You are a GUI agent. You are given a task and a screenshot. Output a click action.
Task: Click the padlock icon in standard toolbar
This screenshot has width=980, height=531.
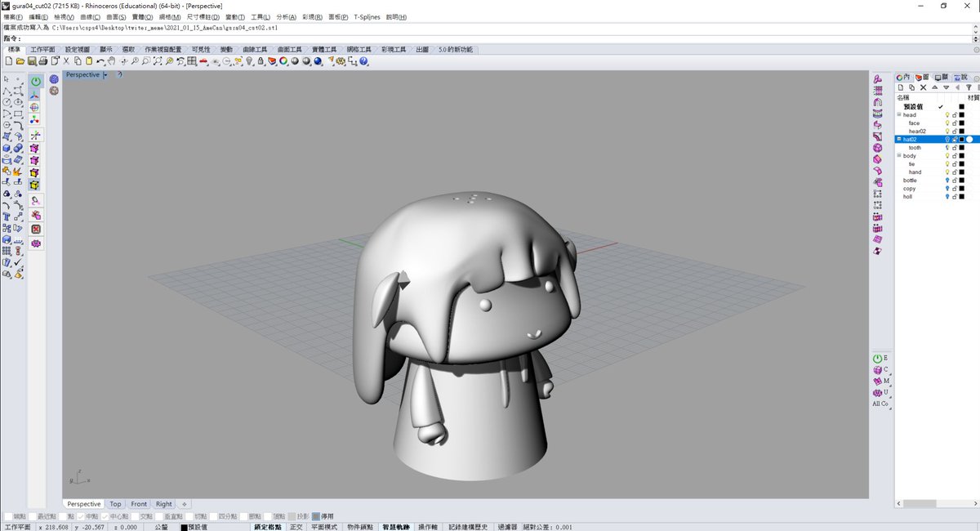point(261,61)
